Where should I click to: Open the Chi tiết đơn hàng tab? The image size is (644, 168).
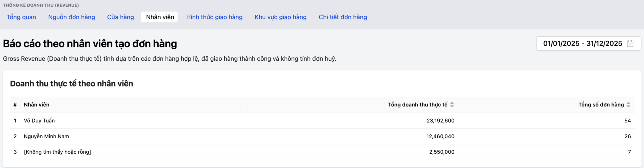pos(343,17)
